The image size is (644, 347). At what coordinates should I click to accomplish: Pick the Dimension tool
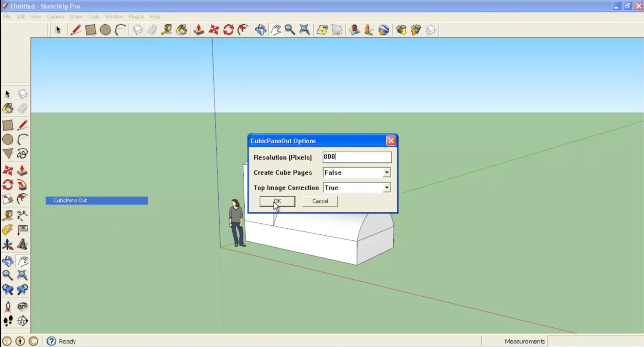click(22, 215)
